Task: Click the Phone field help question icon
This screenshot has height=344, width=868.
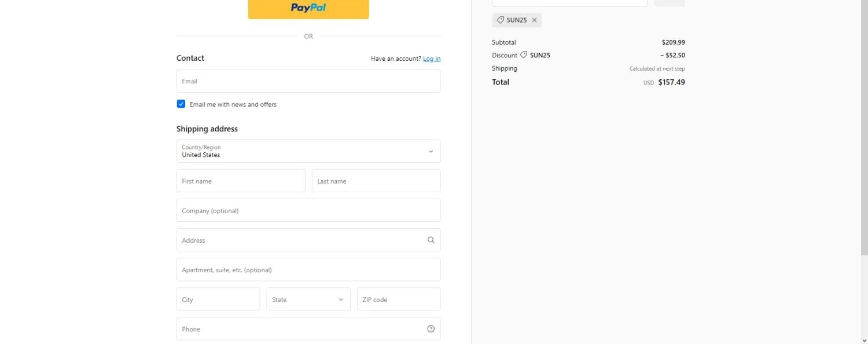Action: tap(431, 329)
